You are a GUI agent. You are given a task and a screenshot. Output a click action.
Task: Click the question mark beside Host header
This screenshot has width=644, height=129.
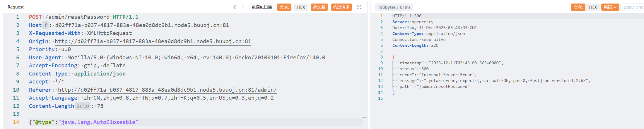(46, 25)
